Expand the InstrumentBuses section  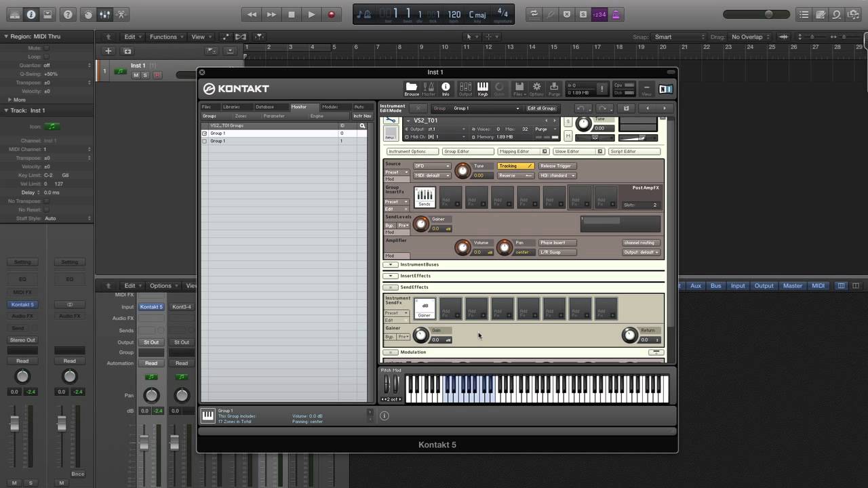click(x=391, y=264)
